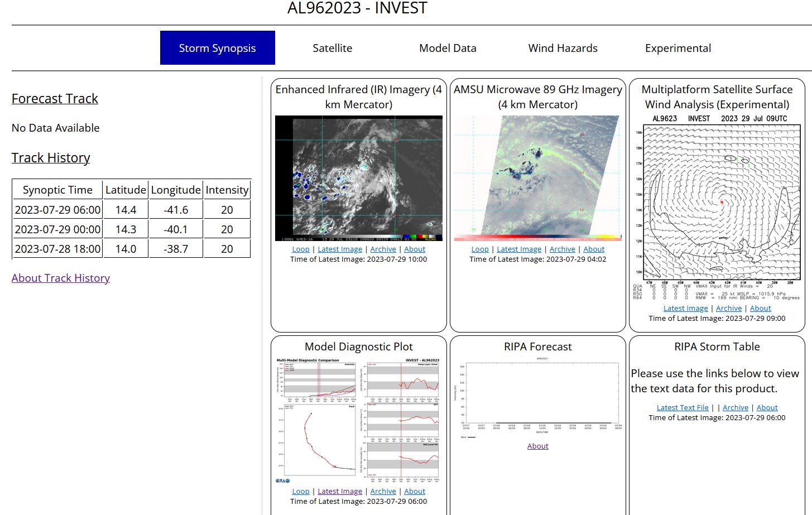The height and width of the screenshot is (515, 812).
Task: Click Latest Image under AMSU Microwave imagery
Action: [519, 249]
